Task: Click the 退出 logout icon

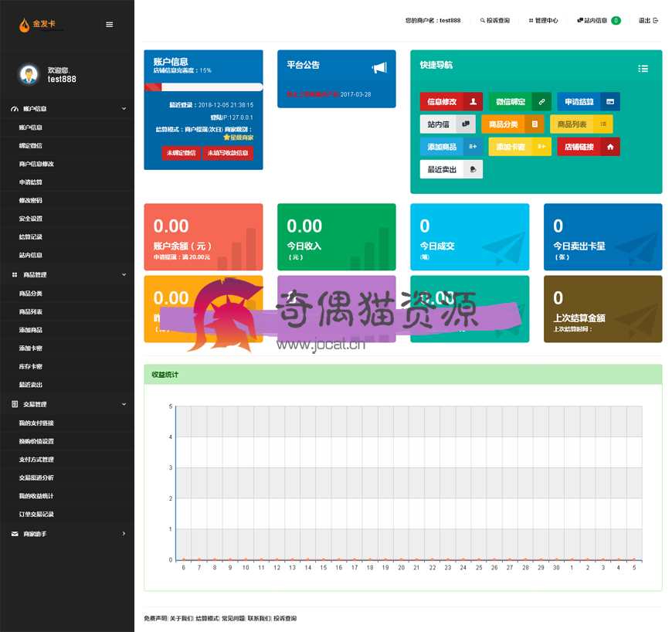Action: click(655, 21)
